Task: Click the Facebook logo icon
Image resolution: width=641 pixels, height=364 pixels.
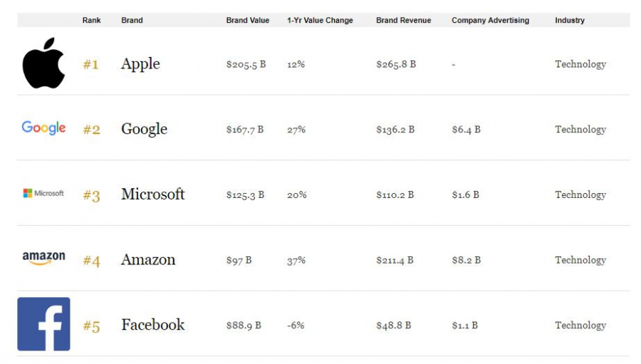Action: pos(43,324)
